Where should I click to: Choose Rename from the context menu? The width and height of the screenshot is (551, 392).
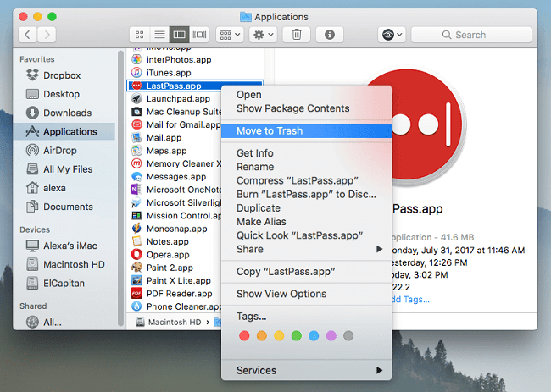306,167
